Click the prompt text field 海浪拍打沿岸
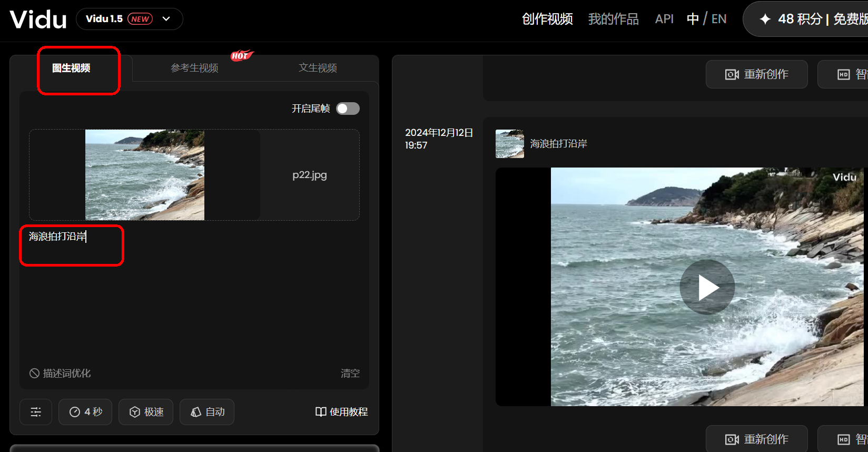The width and height of the screenshot is (868, 452). [x=194, y=295]
